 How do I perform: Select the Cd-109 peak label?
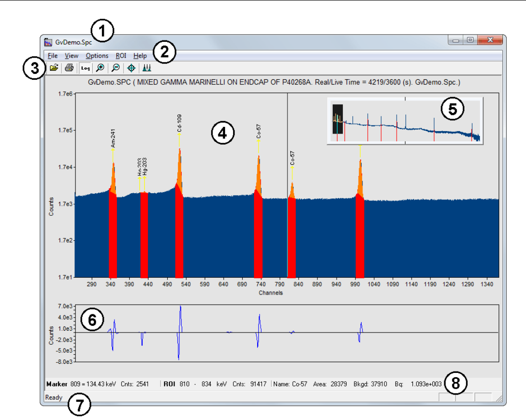[179, 123]
